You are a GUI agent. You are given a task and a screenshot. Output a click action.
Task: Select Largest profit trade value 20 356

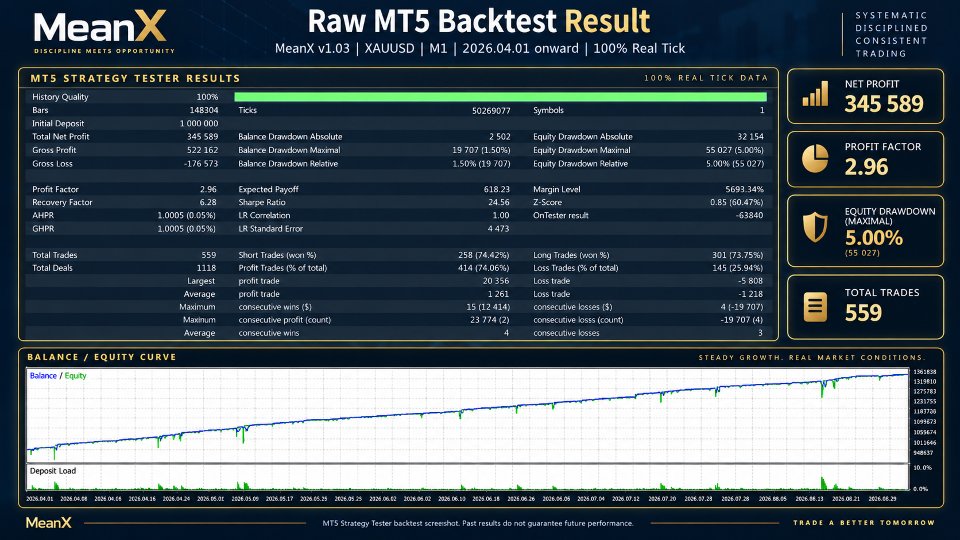496,281
